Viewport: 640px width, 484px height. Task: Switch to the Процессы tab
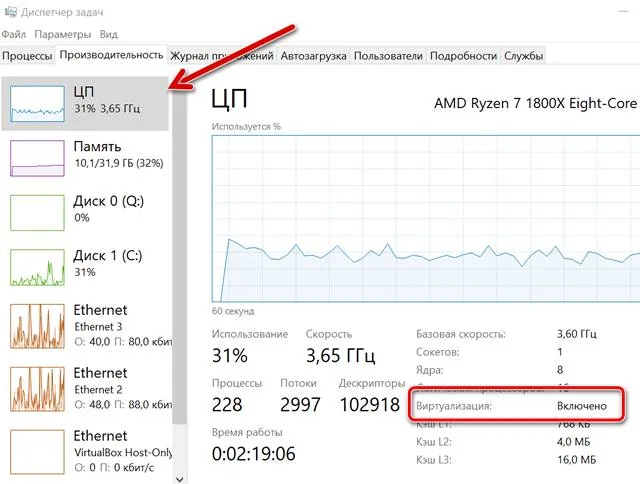click(x=27, y=57)
